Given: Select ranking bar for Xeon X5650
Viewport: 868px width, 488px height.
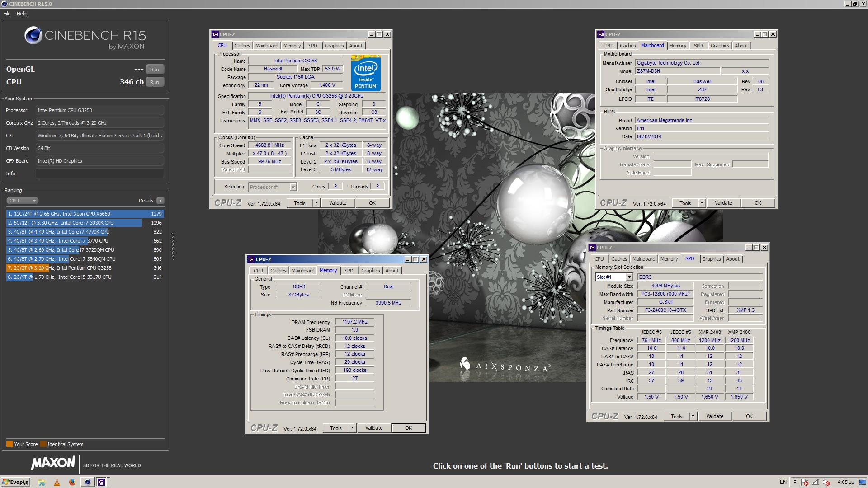Looking at the screenshot, I should [85, 214].
